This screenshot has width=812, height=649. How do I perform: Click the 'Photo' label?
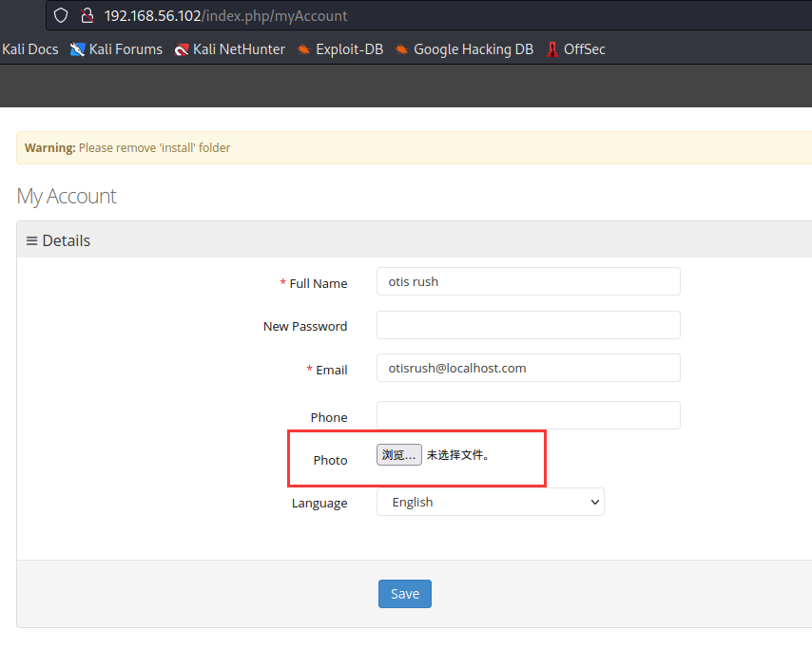click(x=330, y=460)
